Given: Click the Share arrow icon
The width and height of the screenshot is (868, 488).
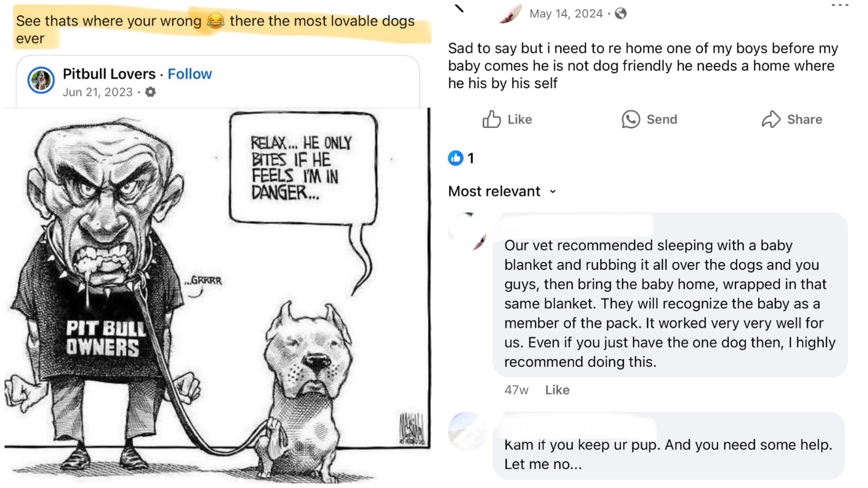Looking at the screenshot, I should [771, 119].
